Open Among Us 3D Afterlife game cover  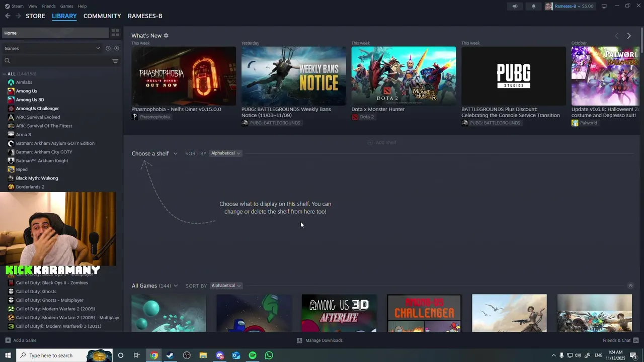pyautogui.click(x=339, y=313)
